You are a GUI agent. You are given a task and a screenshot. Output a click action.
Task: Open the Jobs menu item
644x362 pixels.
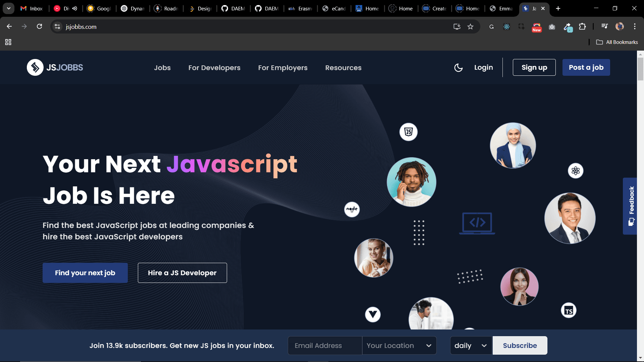(x=162, y=68)
